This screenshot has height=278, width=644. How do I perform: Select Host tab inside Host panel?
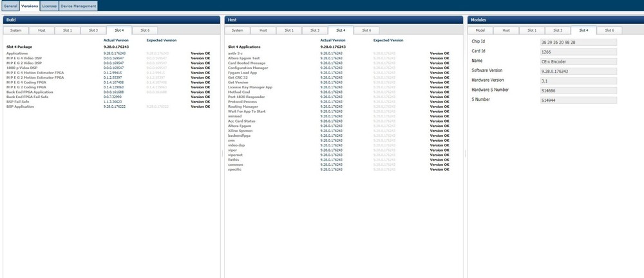(x=263, y=30)
